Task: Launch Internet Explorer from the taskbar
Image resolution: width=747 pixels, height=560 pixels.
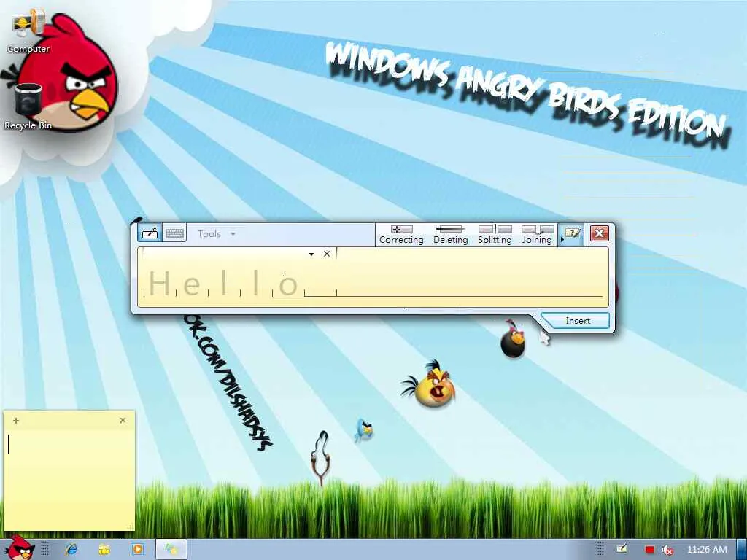Action: pos(71,549)
